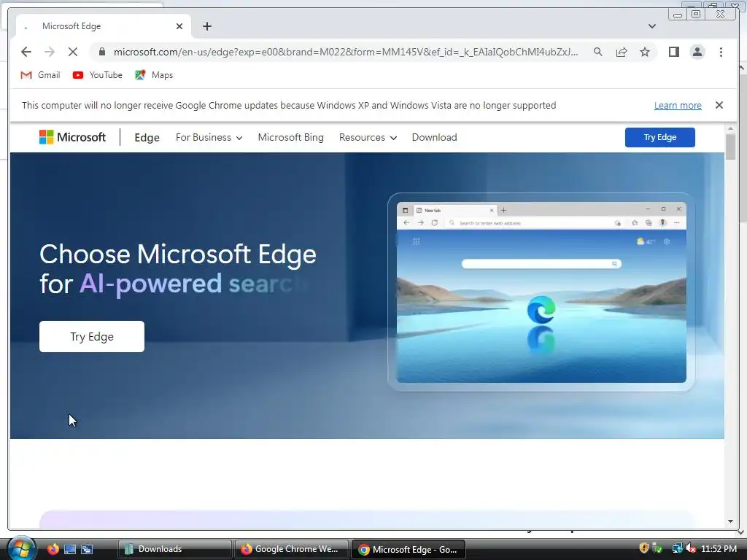Open the tab search chevron
This screenshot has height=560, width=747.
click(x=651, y=26)
